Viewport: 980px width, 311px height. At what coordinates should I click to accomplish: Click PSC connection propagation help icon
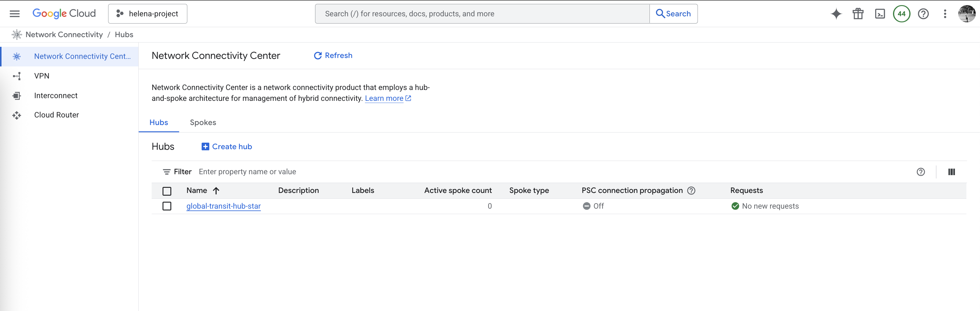point(691,191)
